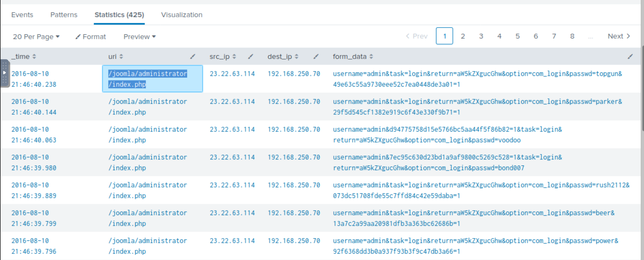
Task: Go to results page 2
Action: [x=463, y=36]
